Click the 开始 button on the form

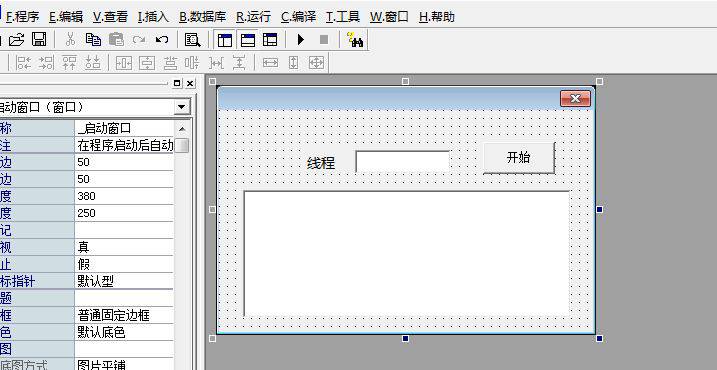[519, 158]
